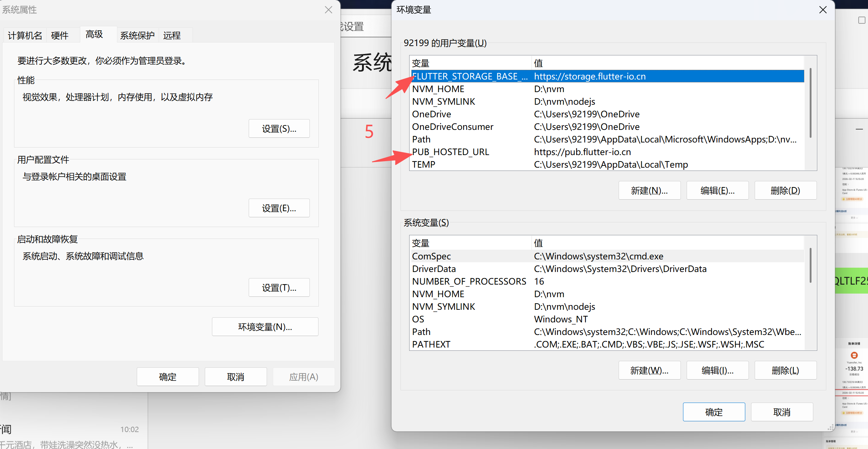The height and width of the screenshot is (449, 868).
Task: Click 删除(D) for user variables
Action: point(785,191)
